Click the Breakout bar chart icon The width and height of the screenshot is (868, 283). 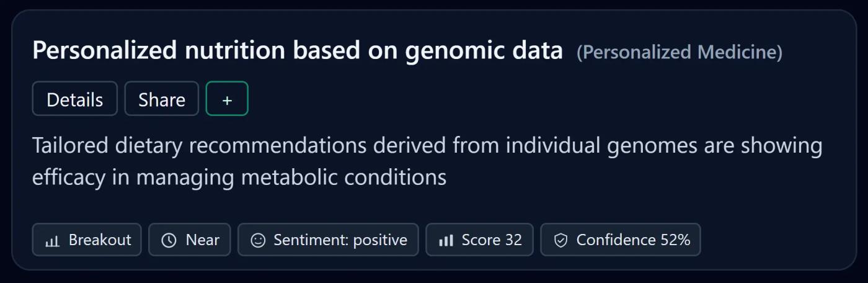(52, 241)
